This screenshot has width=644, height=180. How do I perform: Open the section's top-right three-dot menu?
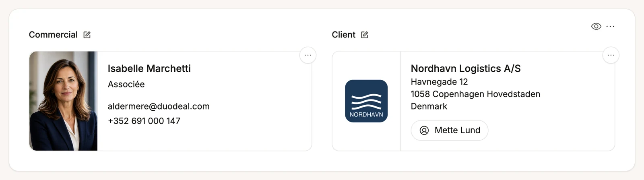point(611,26)
